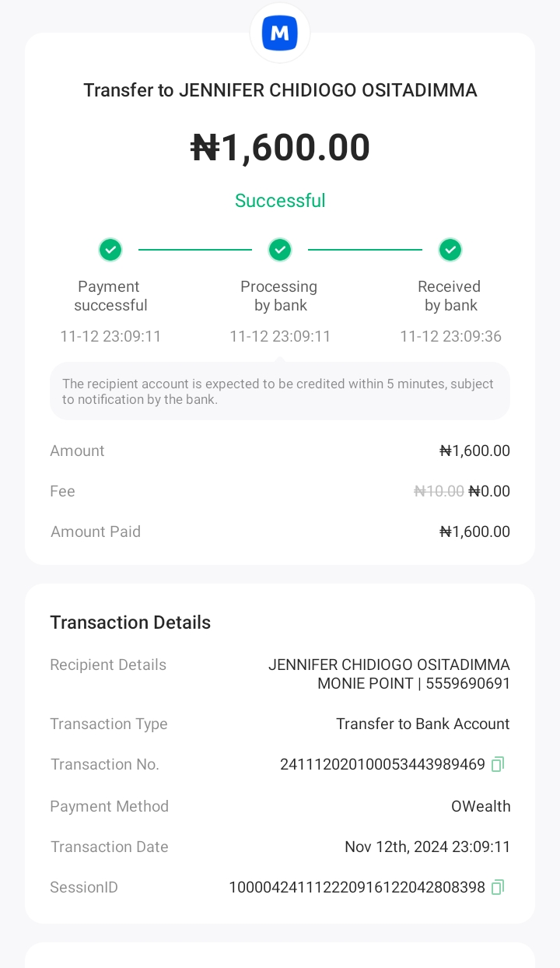Tap the Moniepoint bank logo icon
560x968 pixels.
tap(280, 33)
